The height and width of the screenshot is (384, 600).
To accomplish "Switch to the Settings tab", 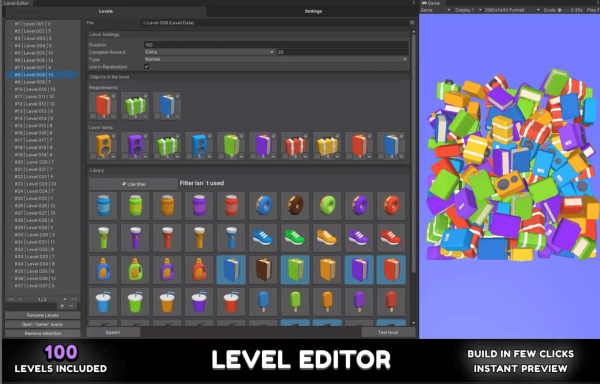I will (313, 11).
